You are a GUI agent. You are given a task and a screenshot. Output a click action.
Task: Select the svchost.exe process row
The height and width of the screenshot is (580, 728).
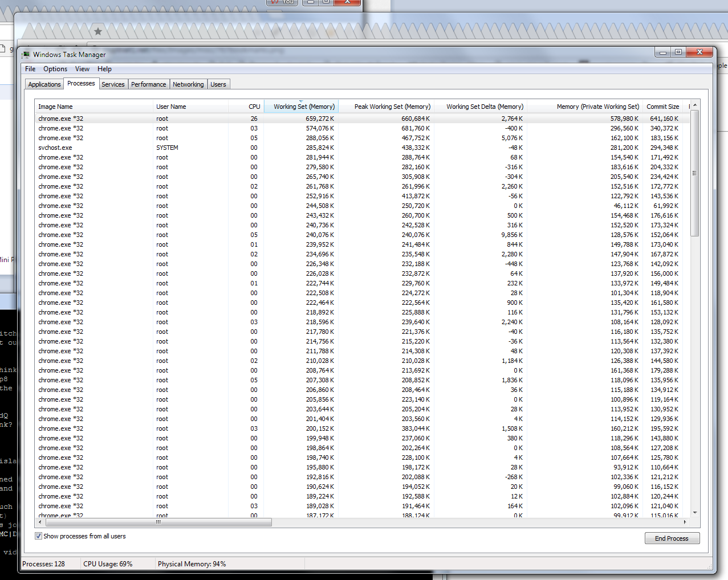tap(362, 148)
